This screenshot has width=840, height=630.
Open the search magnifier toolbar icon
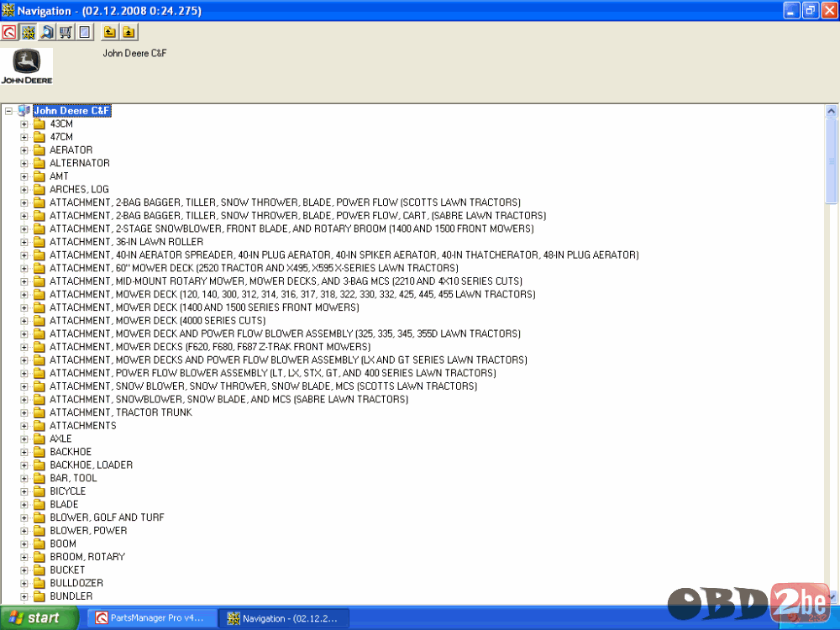[47, 32]
